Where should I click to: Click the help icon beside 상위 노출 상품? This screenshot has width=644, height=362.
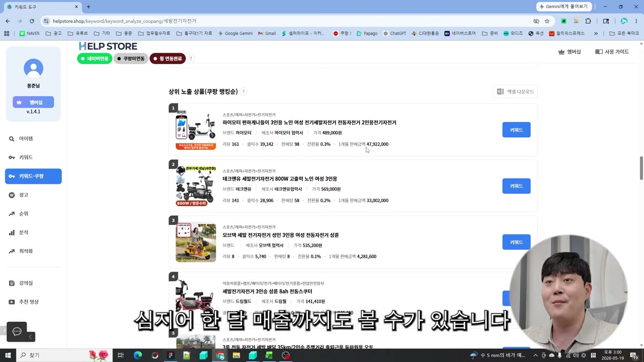click(244, 92)
